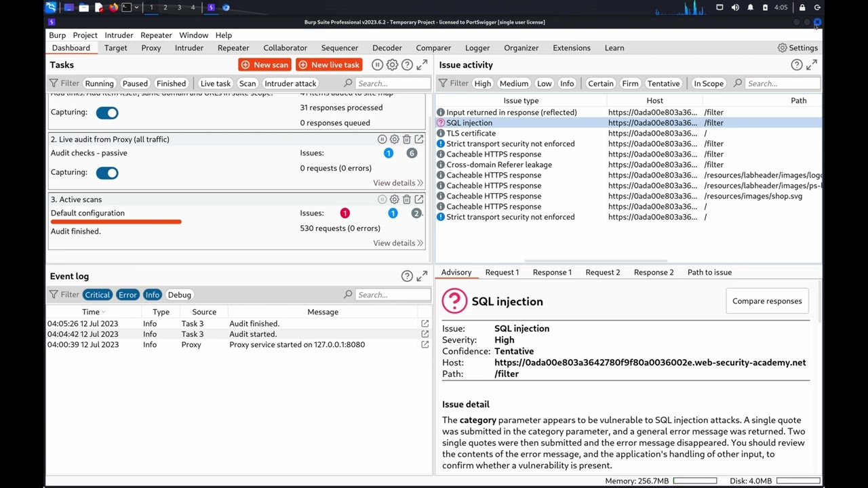Click the Issue activity filter funnel icon
This screenshot has width=868, height=488.
tap(443, 83)
